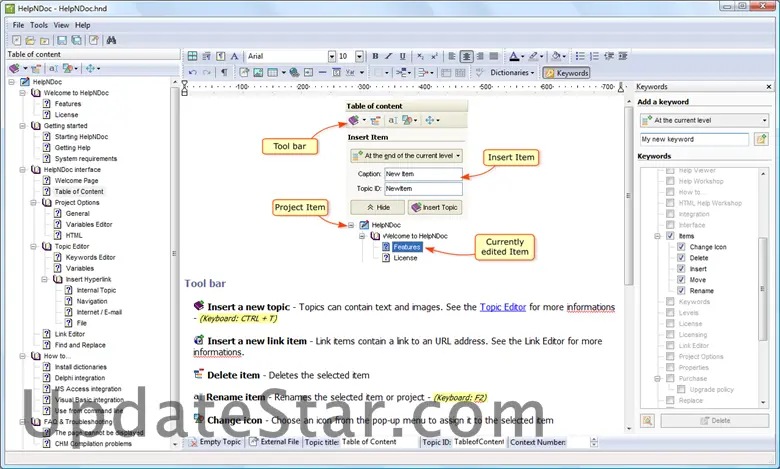The height and width of the screenshot is (469, 780).
Task: Collapse the Project Options tree node
Action: pyautogui.click(x=33, y=202)
